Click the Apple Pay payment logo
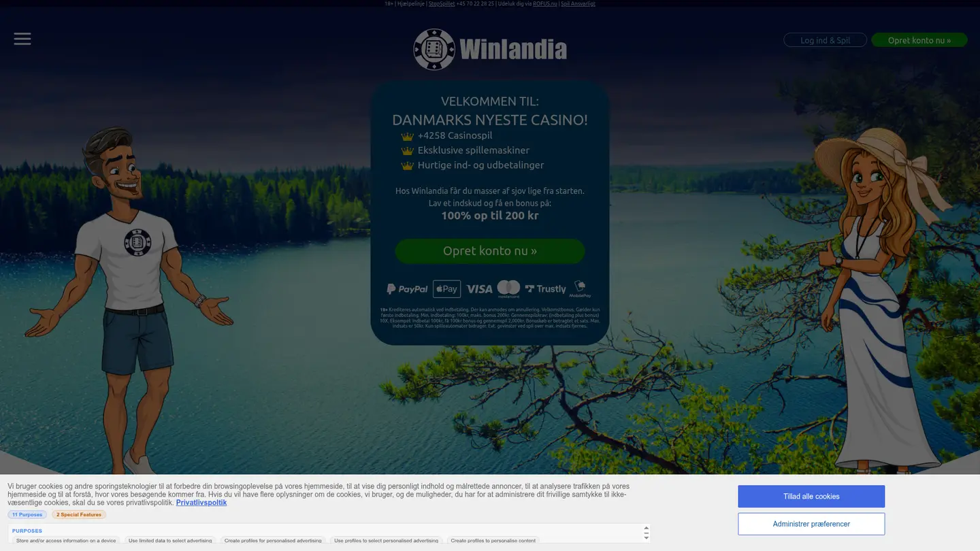980x551 pixels. pyautogui.click(x=446, y=289)
